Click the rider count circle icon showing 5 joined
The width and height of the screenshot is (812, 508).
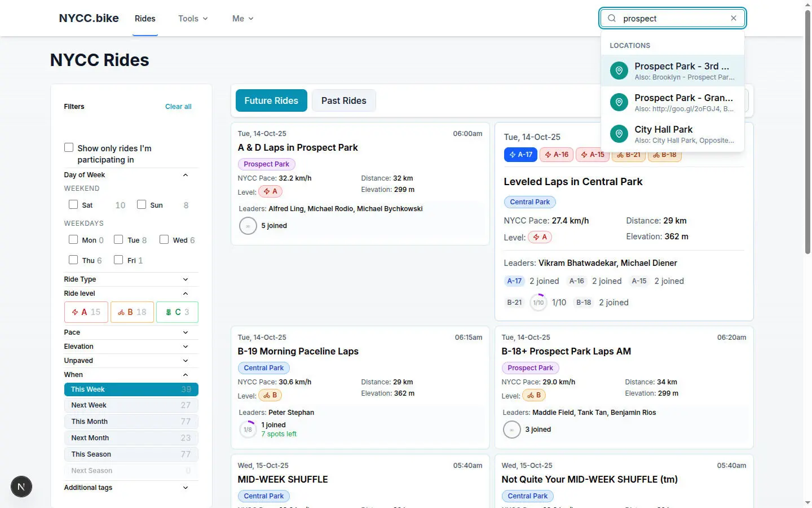248,225
